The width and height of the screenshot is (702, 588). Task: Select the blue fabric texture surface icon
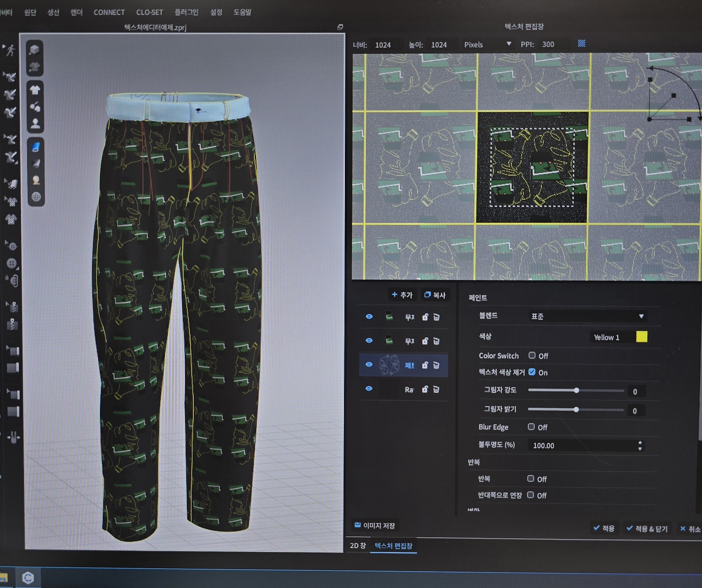click(x=36, y=147)
